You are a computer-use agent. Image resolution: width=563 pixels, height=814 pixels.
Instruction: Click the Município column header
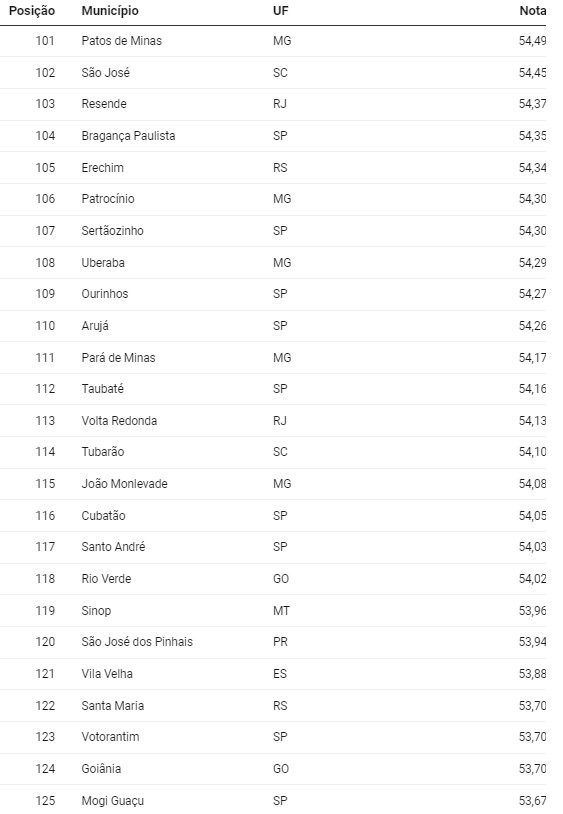[x=110, y=11]
